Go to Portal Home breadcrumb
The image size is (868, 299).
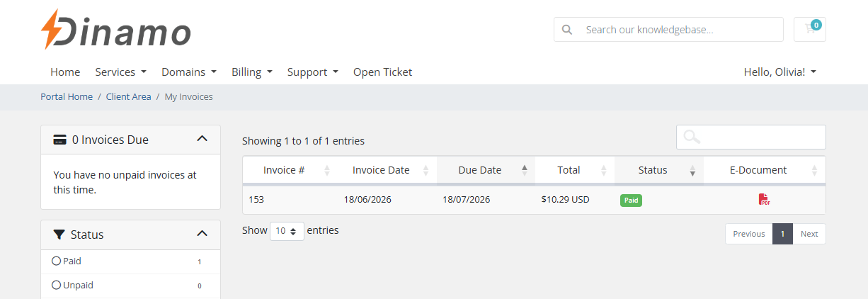(67, 96)
